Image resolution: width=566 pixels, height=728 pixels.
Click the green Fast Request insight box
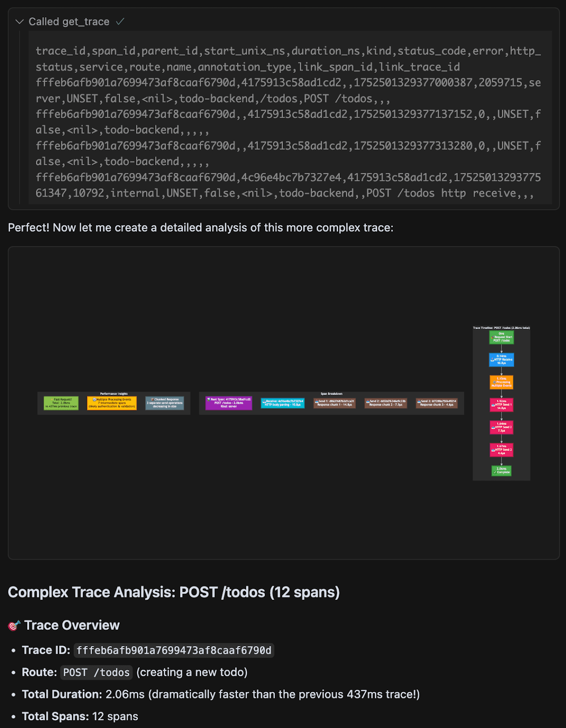61,403
